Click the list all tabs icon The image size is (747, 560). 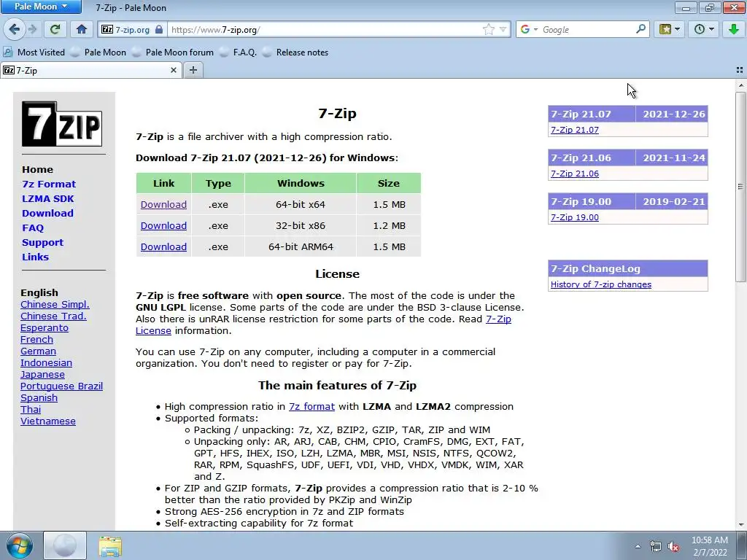740,71
